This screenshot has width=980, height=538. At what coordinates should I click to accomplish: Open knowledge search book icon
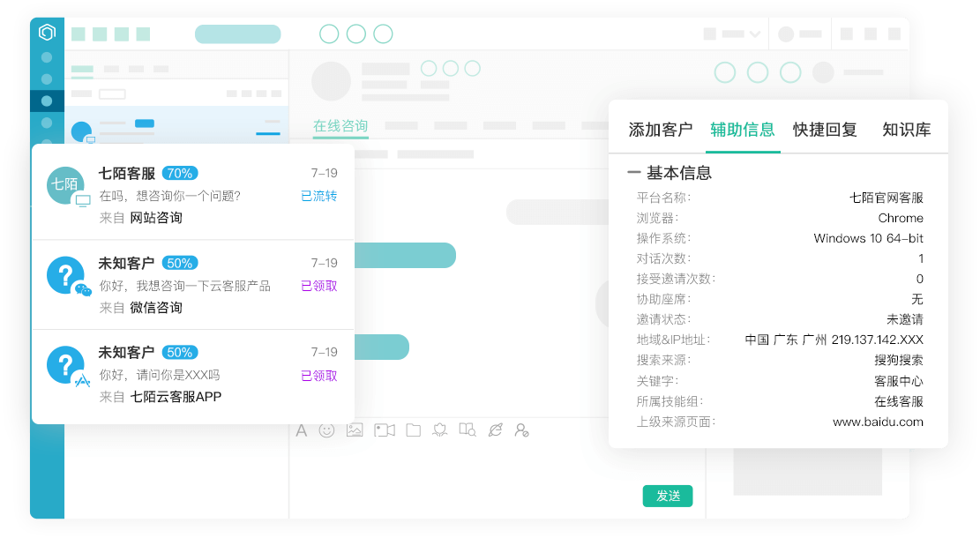pyautogui.click(x=468, y=430)
